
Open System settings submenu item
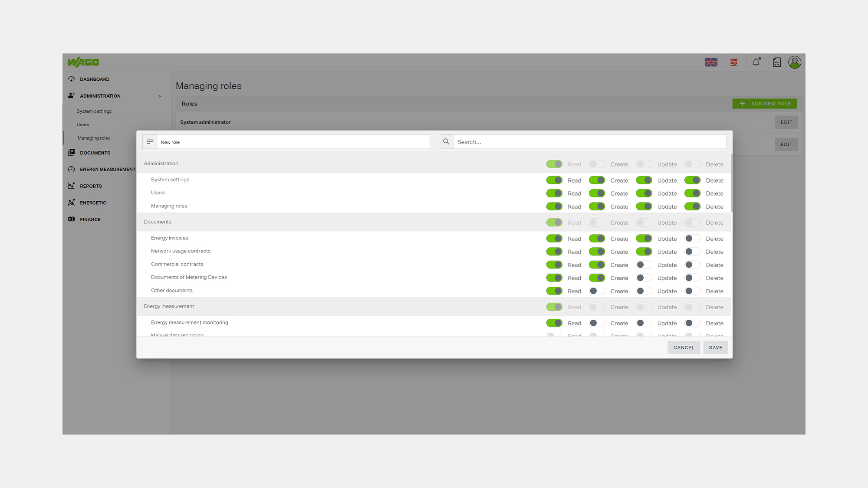[94, 111]
